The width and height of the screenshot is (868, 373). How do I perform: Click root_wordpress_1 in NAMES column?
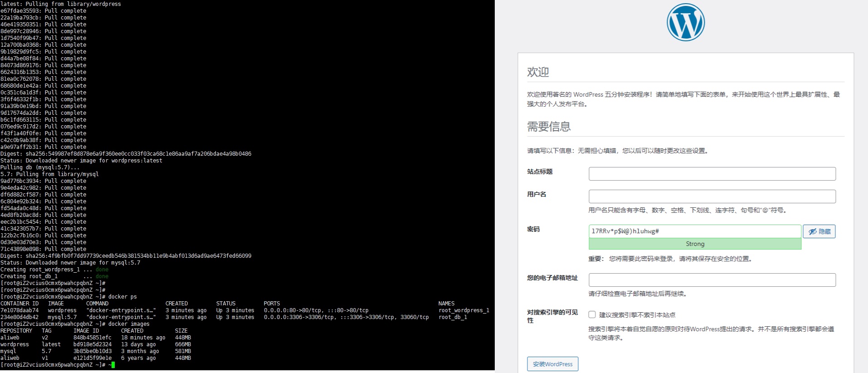click(464, 310)
